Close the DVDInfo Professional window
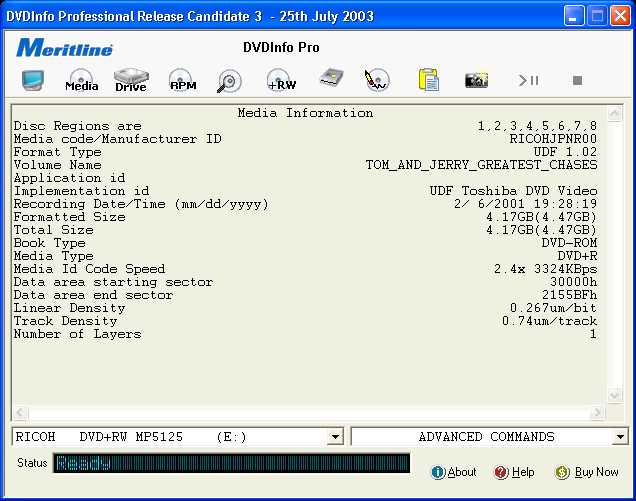Image resolution: width=636 pixels, height=501 pixels. click(x=620, y=16)
